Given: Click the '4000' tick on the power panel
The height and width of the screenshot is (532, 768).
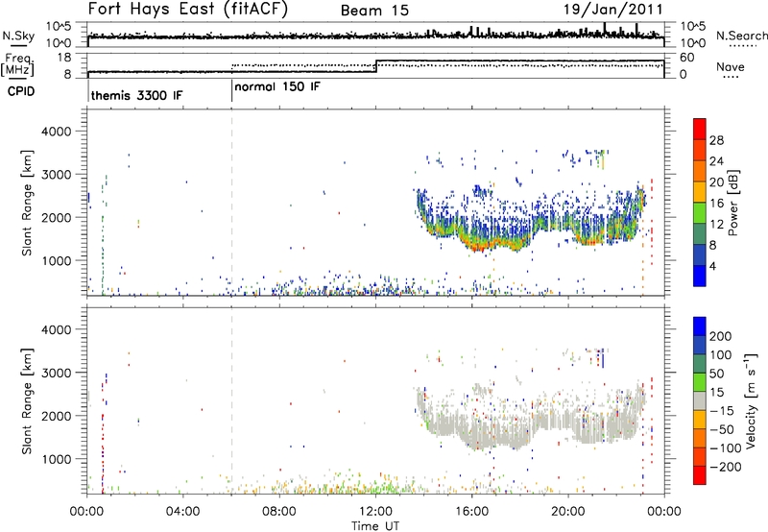Looking at the screenshot, I should tap(56, 132).
